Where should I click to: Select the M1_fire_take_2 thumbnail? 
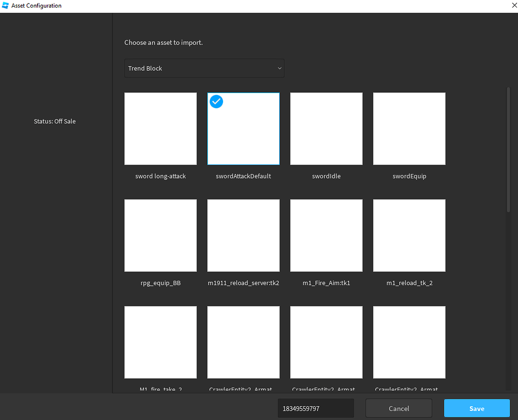160,342
